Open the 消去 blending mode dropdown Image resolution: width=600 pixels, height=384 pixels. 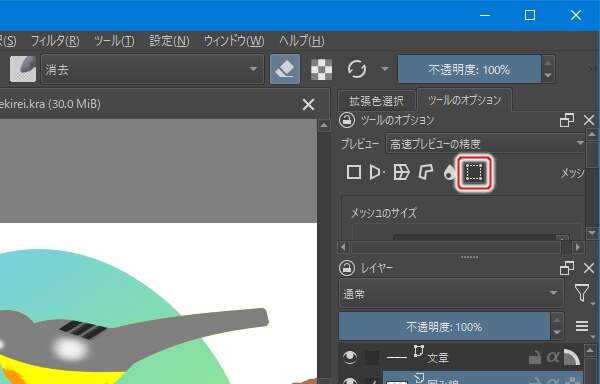click(152, 69)
